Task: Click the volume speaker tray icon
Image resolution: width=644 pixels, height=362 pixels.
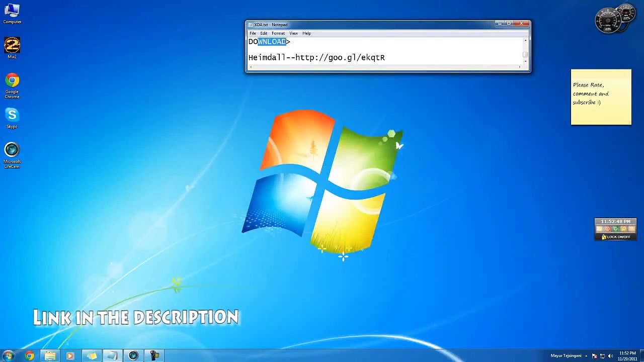Action: (x=611, y=356)
